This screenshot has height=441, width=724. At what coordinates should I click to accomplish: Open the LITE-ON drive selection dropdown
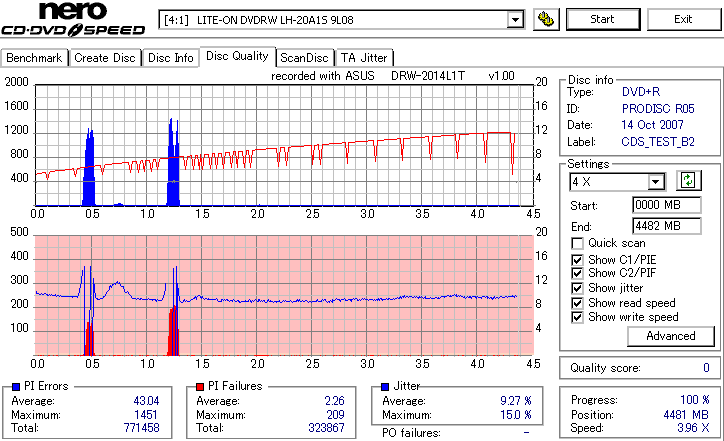coord(515,20)
